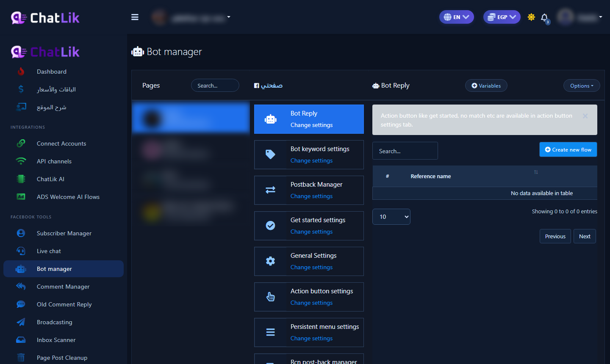The width and height of the screenshot is (610, 364).
Task: Click the General Settings gear icon
Action: click(x=270, y=261)
